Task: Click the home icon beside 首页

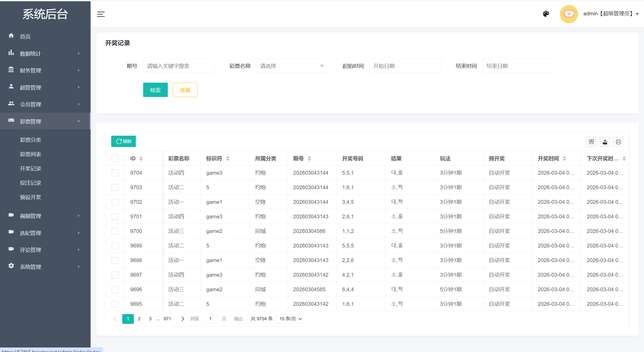Action: tap(11, 36)
